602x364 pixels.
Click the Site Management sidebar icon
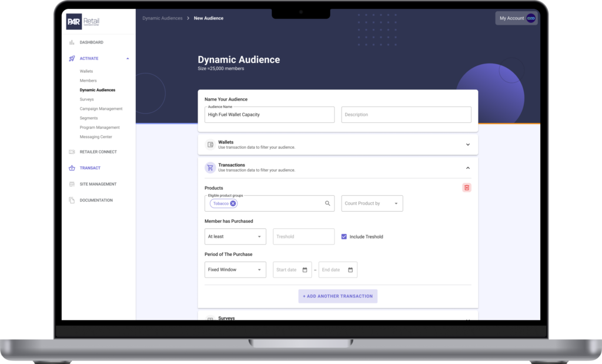[71, 183]
